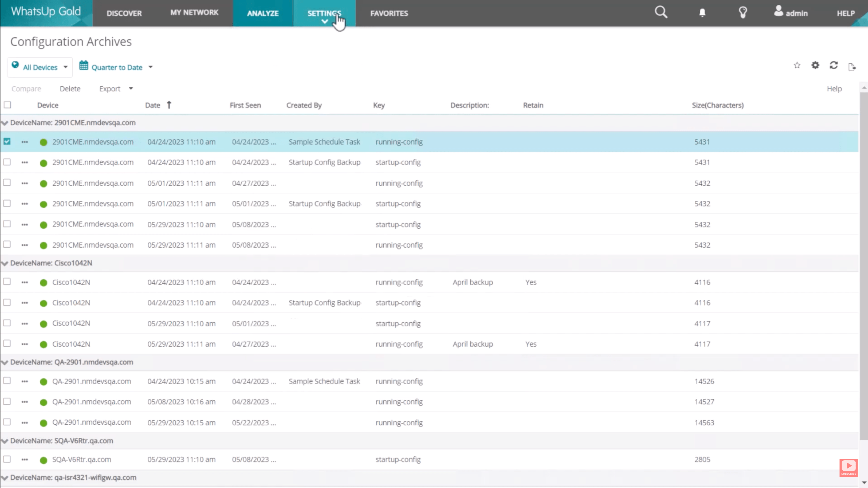Open report settings gear icon

pyautogui.click(x=815, y=65)
